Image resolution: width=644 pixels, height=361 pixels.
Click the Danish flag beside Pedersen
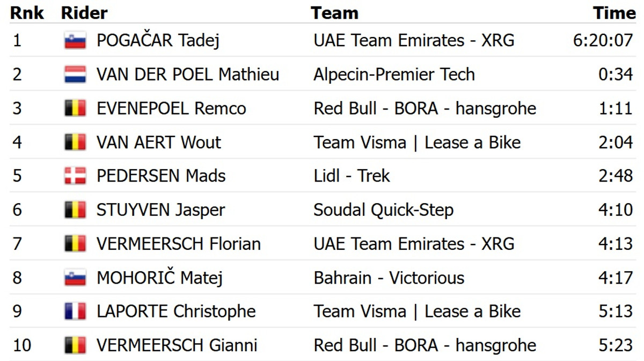tap(75, 176)
